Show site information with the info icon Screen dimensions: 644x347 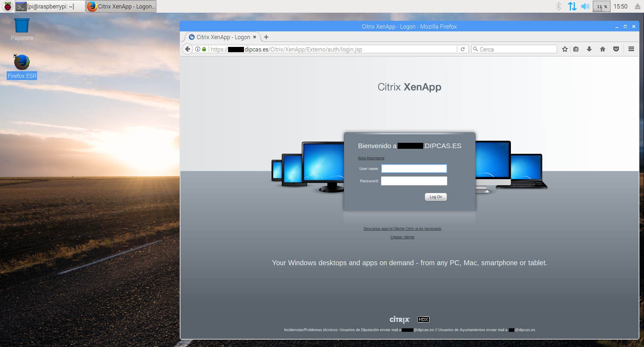[x=198, y=49]
